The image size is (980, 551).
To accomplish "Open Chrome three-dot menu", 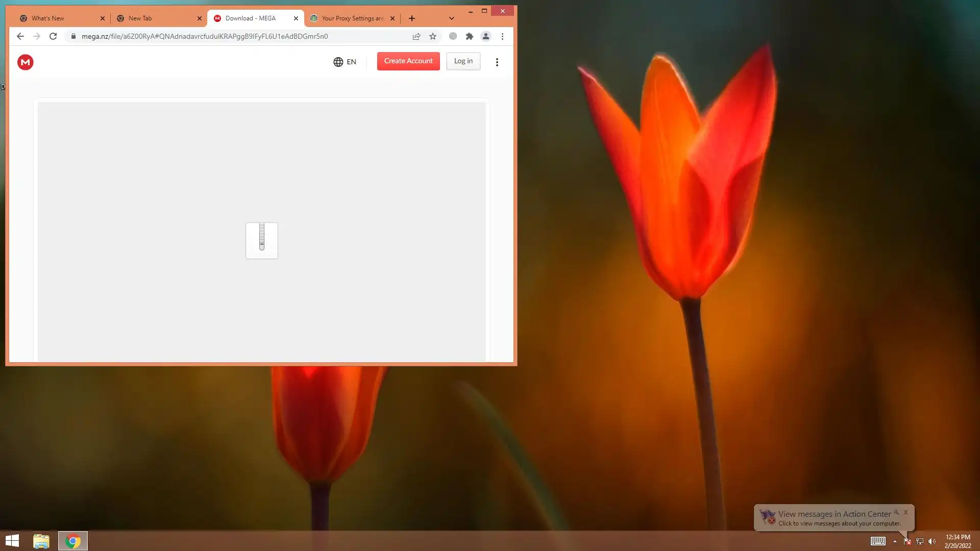I will 502,36.
